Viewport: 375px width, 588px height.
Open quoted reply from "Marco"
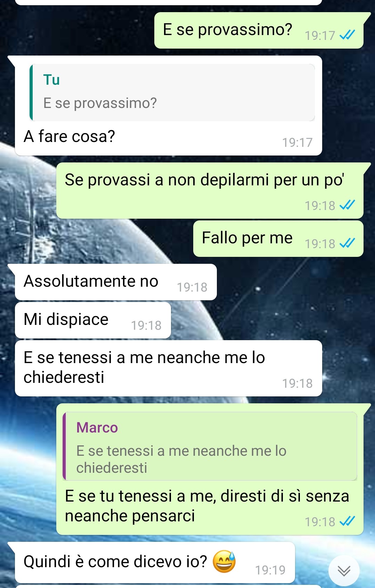tap(210, 446)
